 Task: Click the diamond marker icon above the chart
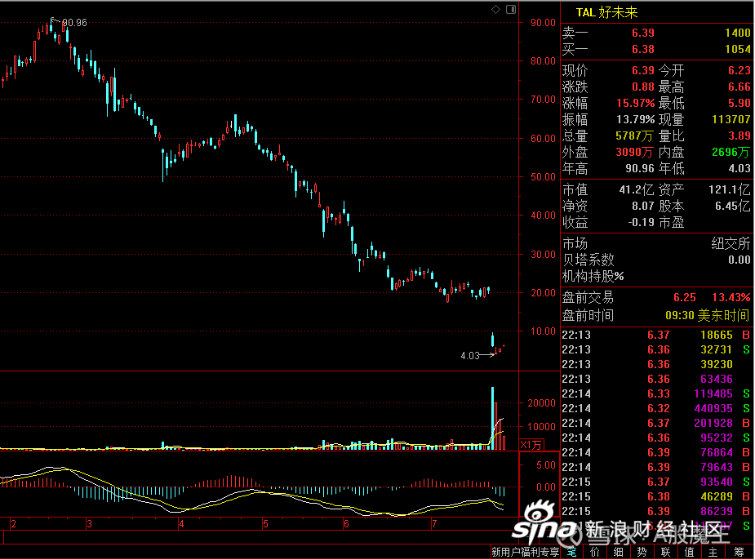pyautogui.click(x=495, y=10)
